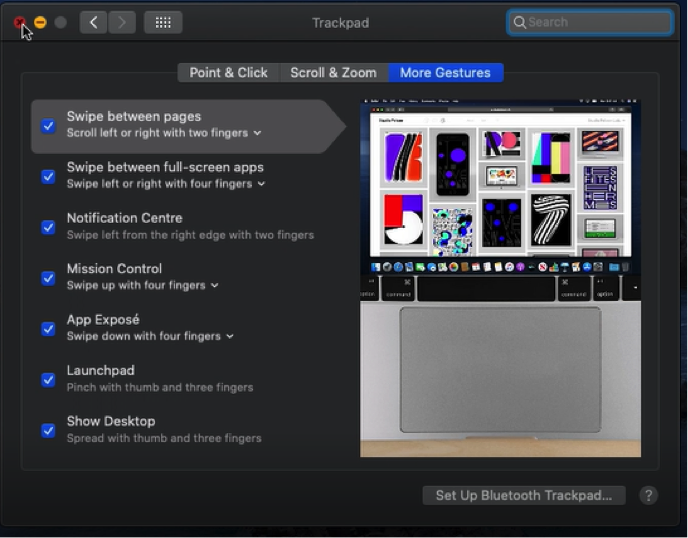688x538 pixels.
Task: Click the magnifying glass search icon
Action: (x=519, y=22)
